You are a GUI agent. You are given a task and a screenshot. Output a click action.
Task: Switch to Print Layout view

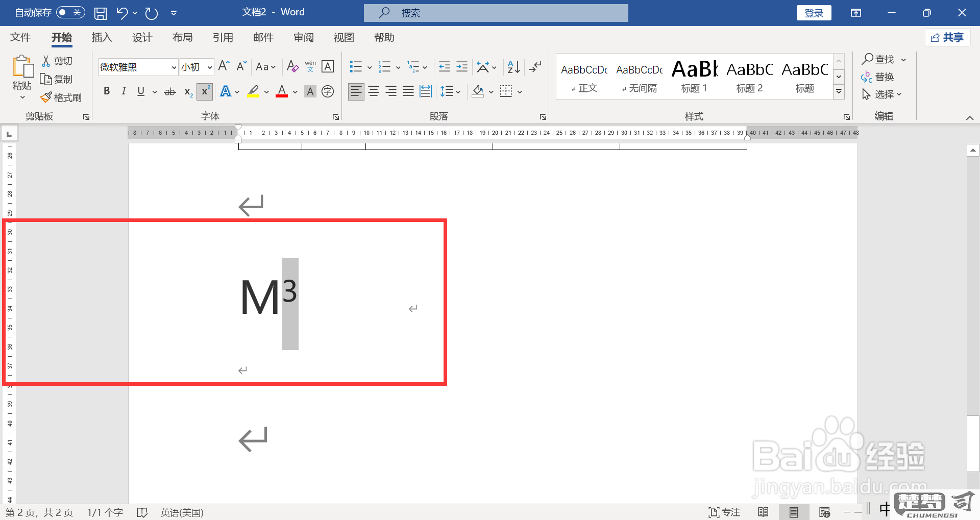coord(794,512)
